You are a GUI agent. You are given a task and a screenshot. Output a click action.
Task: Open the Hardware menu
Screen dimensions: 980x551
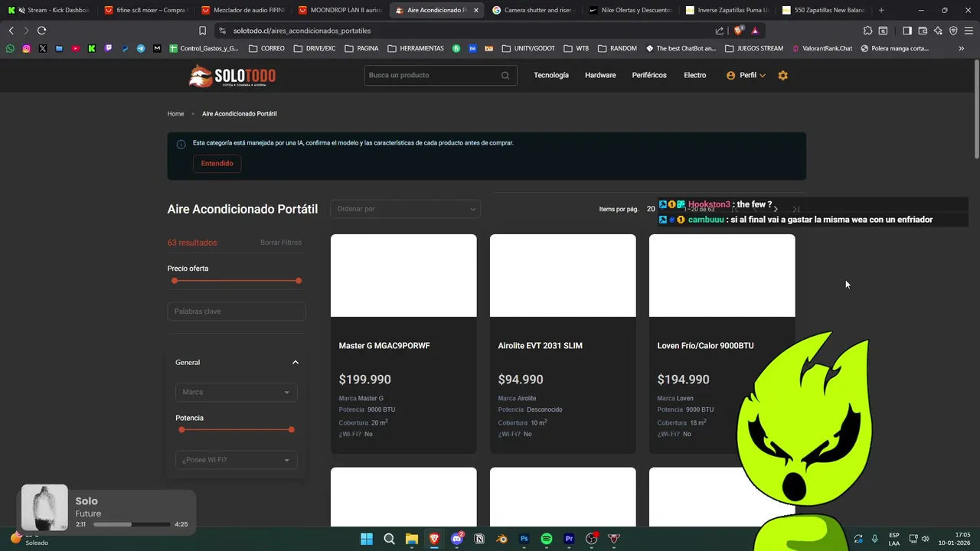pyautogui.click(x=600, y=75)
